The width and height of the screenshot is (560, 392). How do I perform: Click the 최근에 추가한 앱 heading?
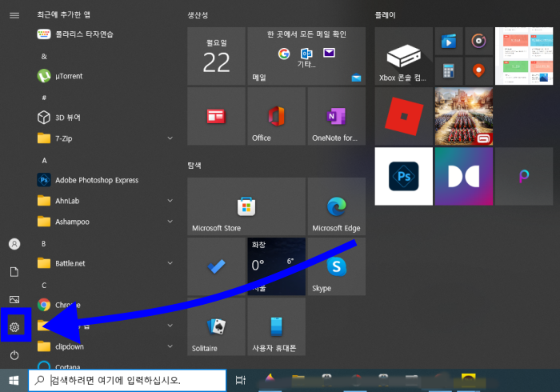click(63, 14)
